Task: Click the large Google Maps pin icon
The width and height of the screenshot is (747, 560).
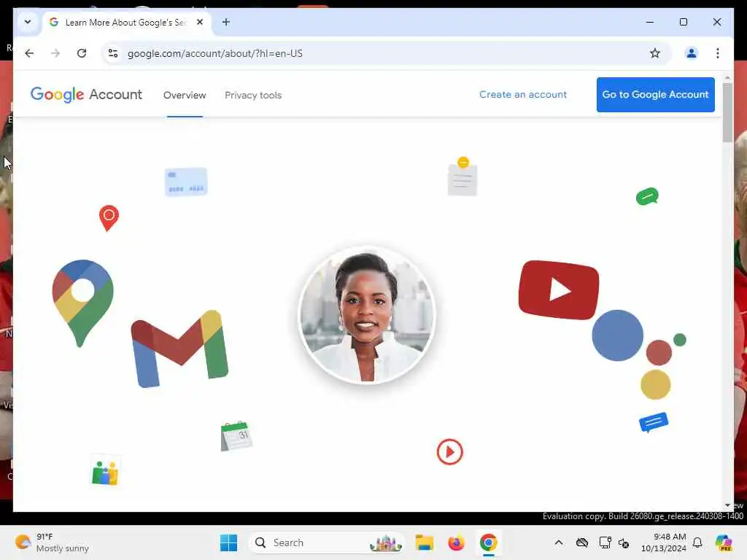Action: [82, 303]
